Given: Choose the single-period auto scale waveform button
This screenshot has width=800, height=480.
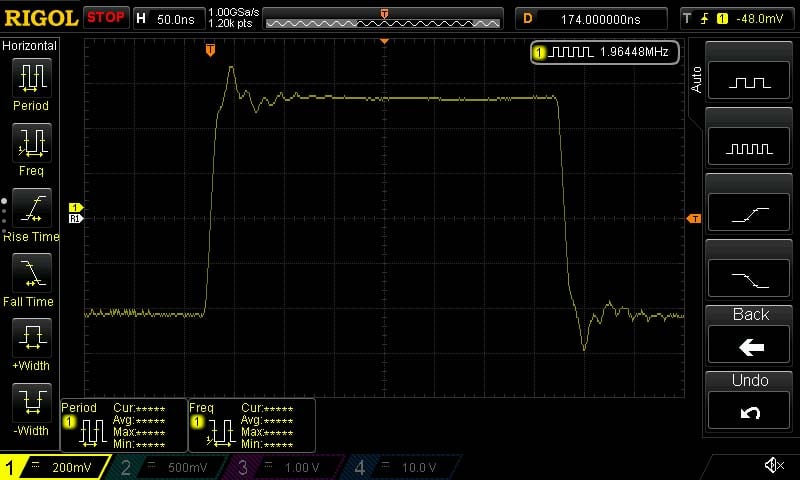Looking at the screenshot, I should [748, 80].
